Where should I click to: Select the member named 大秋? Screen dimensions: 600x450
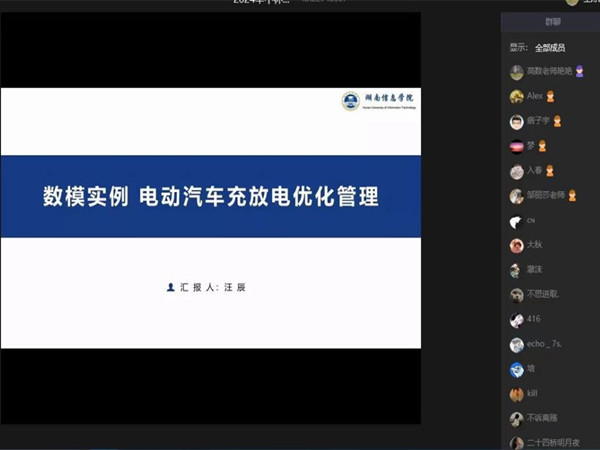click(535, 245)
